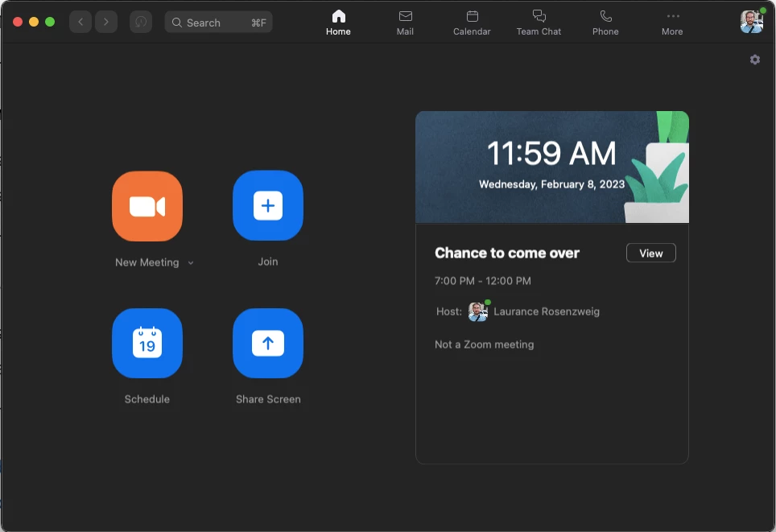The width and height of the screenshot is (776, 532).
Task: Switch to the Home tab
Action: tap(339, 23)
